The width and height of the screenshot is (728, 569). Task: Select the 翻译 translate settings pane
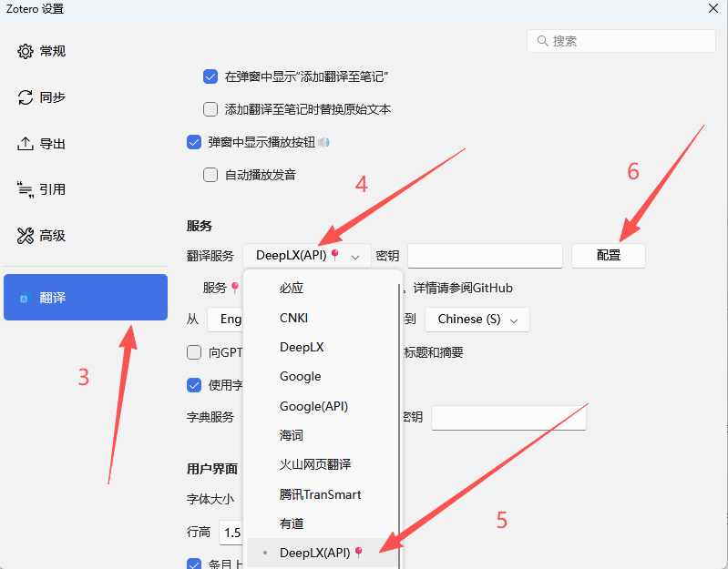(86, 298)
